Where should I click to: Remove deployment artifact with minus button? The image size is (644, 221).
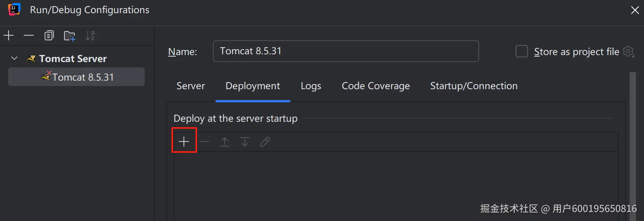(204, 142)
